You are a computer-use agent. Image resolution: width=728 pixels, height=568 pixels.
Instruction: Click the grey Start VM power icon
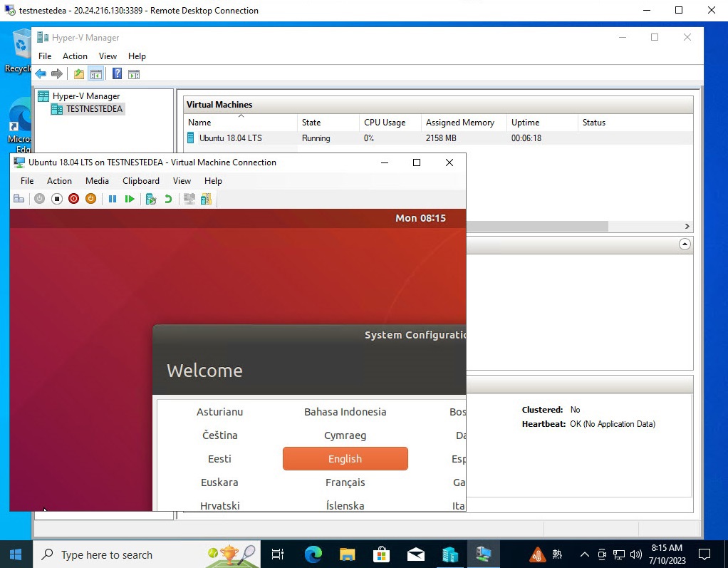[39, 199]
